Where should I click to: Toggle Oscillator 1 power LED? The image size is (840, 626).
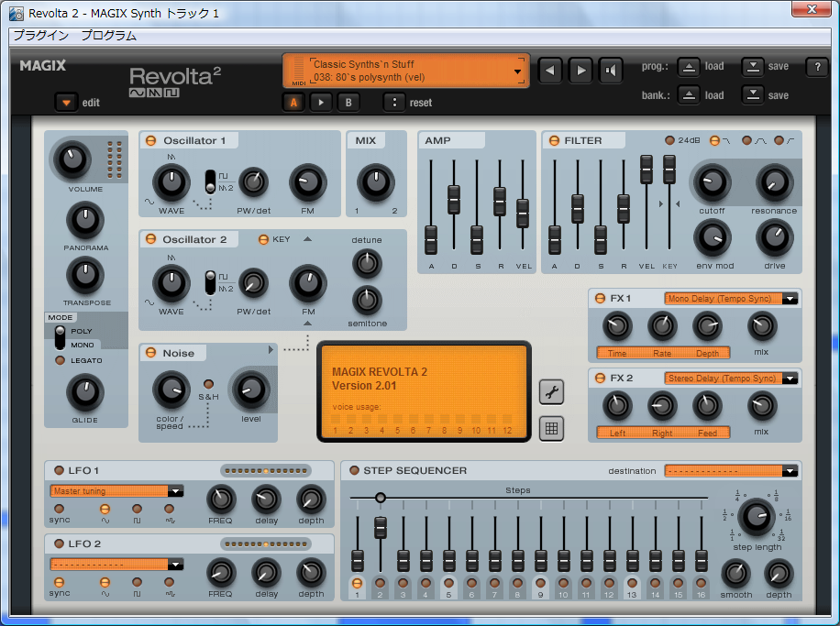pyautogui.click(x=150, y=140)
